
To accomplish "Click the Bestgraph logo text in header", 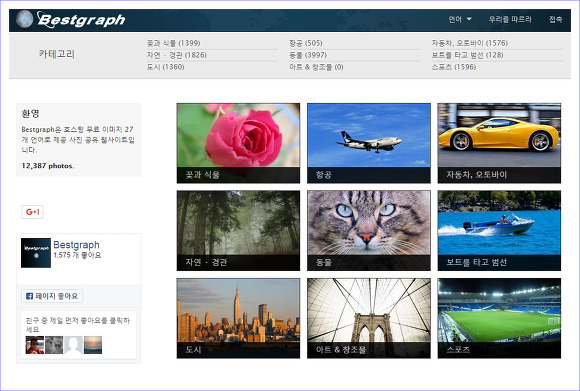I will click(x=81, y=20).
